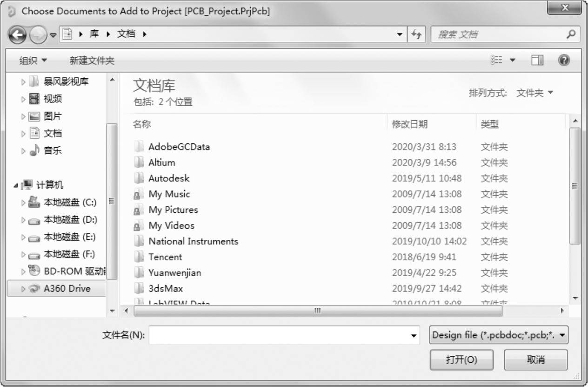Select the Altium folder icon
The image size is (588, 387).
(139, 163)
